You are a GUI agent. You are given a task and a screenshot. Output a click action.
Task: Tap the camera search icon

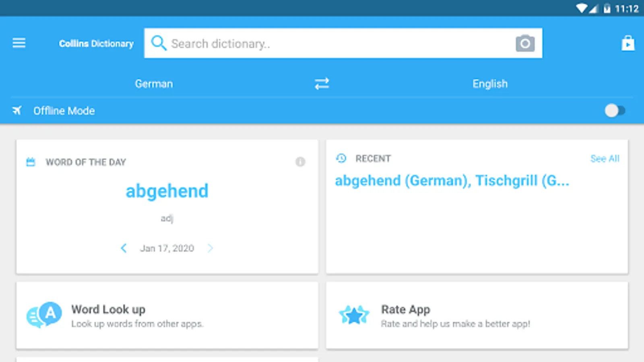pyautogui.click(x=525, y=43)
